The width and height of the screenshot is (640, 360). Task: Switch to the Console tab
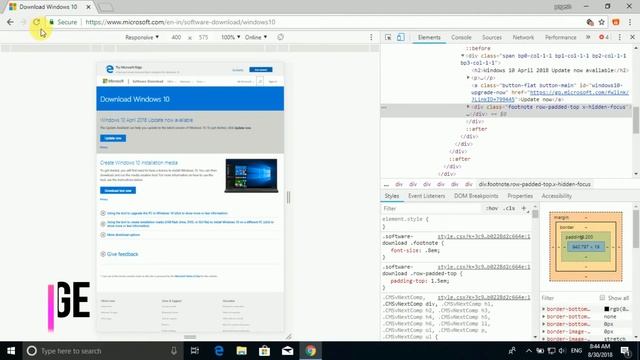[461, 37]
